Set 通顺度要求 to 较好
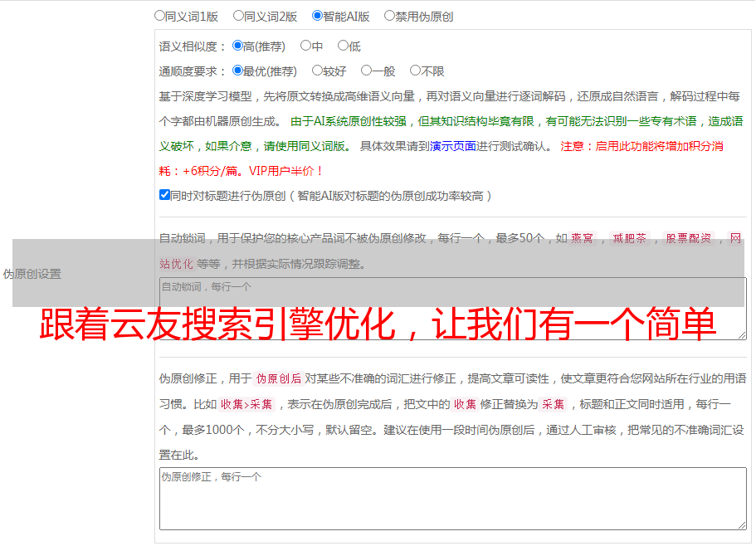 tap(317, 71)
